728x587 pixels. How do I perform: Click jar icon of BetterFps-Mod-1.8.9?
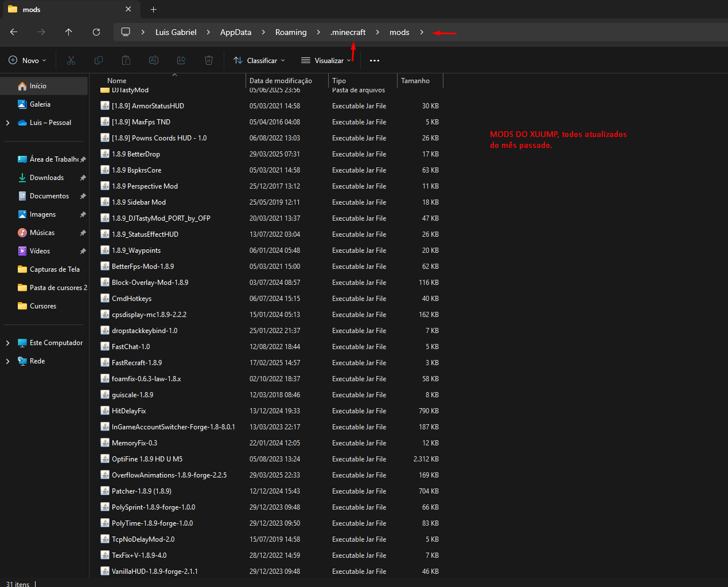point(105,266)
